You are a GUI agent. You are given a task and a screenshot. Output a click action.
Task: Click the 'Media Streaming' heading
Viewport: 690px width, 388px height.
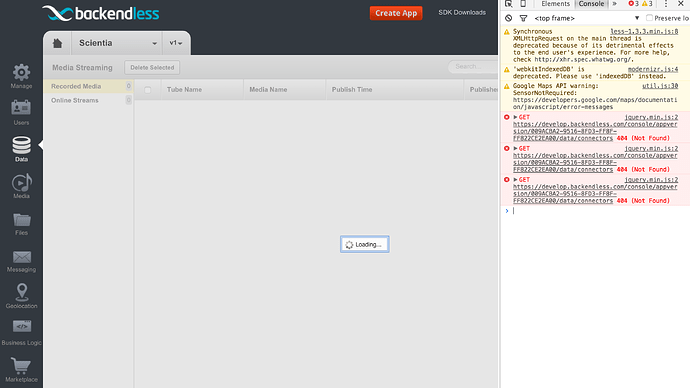point(82,67)
